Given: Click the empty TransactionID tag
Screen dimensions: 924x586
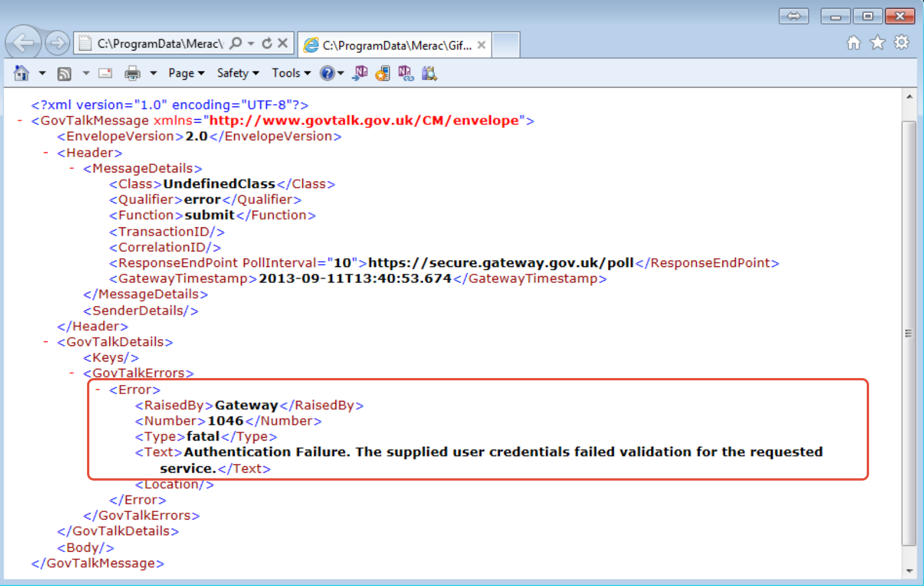Looking at the screenshot, I should pos(167,231).
